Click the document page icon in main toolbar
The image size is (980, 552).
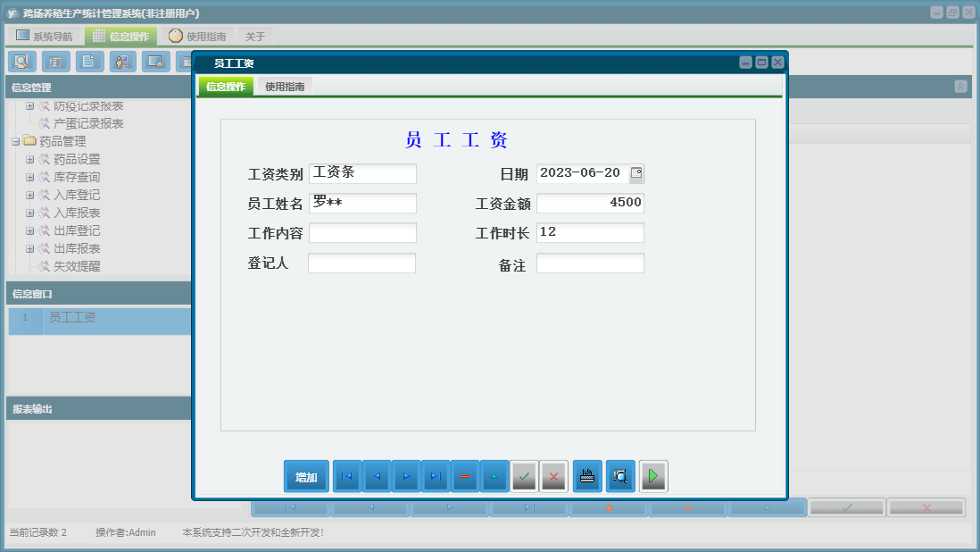[88, 62]
